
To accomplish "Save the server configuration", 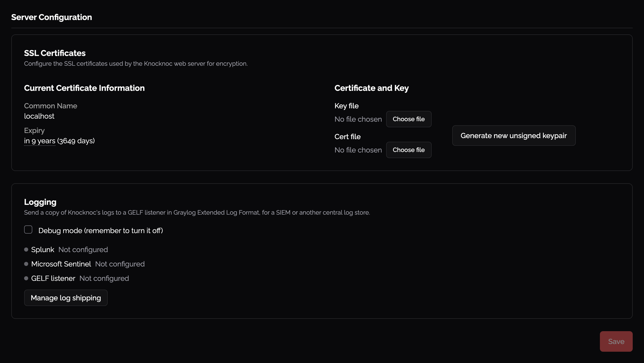I will pos(616,341).
